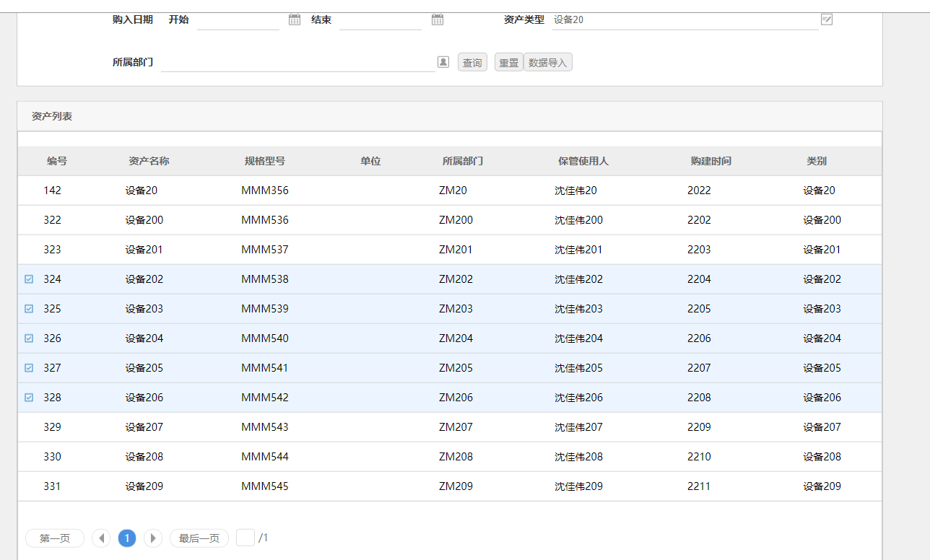The height and width of the screenshot is (560, 930).
Task: Jump to 第一页 first page
Action: point(55,538)
